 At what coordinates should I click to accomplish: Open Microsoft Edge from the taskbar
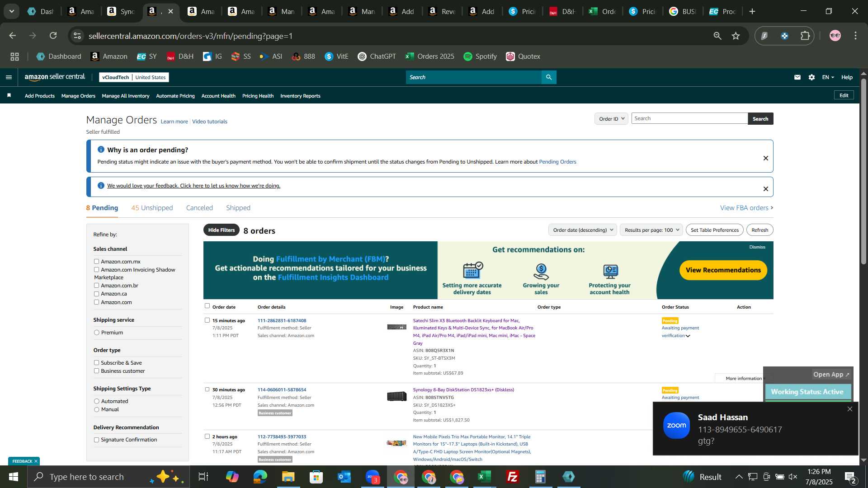click(x=260, y=477)
